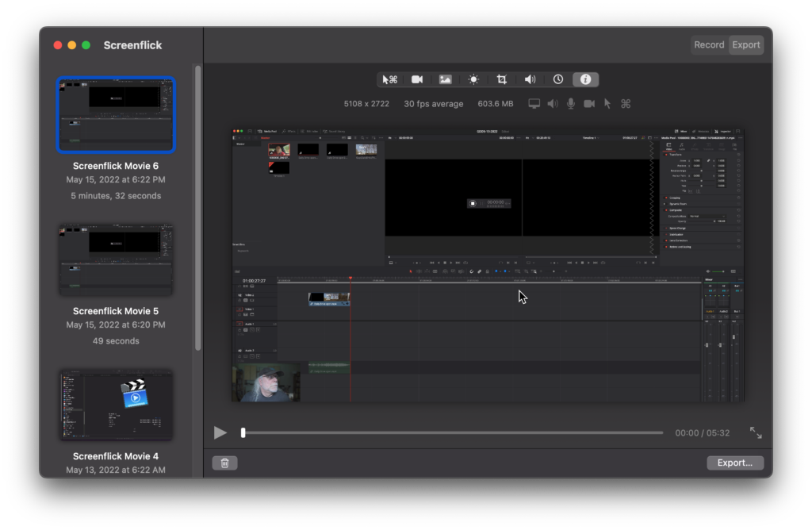The image size is (812, 530).
Task: Click the 5108 x 2722 resolution text
Action: click(366, 104)
